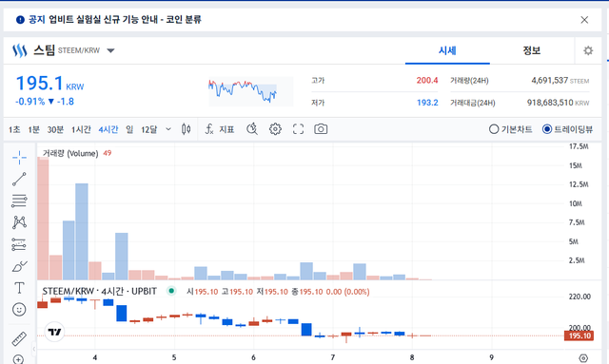The height and width of the screenshot is (364, 609).
Task: Click the tallest red volume bar
Action: coord(43,219)
